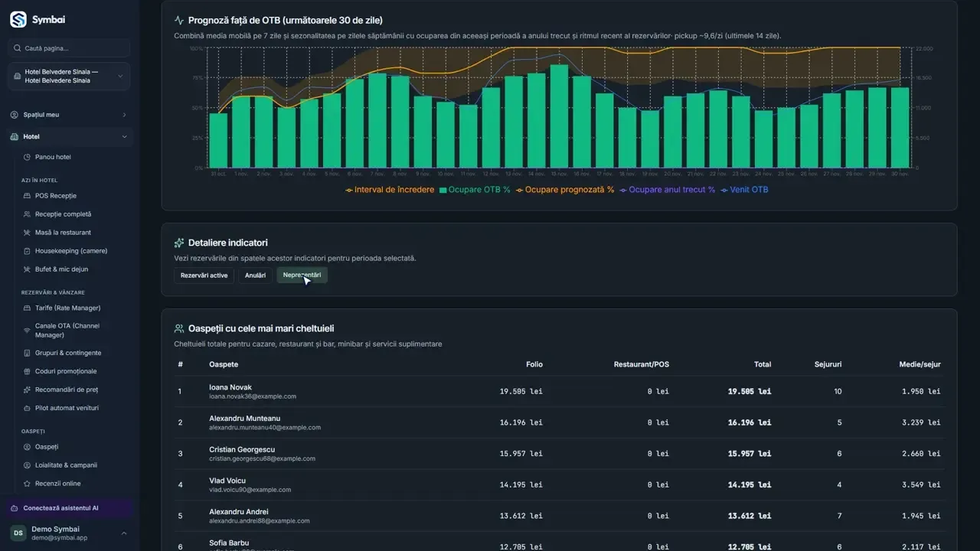Open Spațiul meu sidebar link
Image resolution: width=980 pixels, height=551 pixels.
70,115
